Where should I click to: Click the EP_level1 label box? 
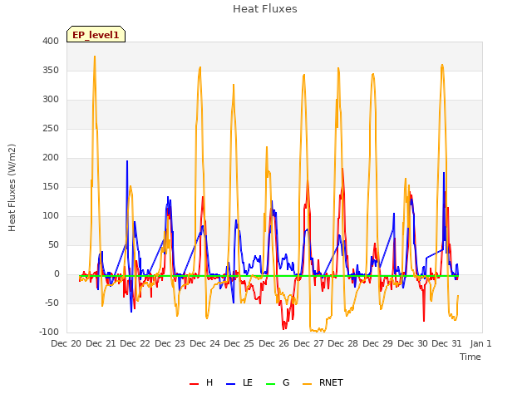[x=96, y=34]
